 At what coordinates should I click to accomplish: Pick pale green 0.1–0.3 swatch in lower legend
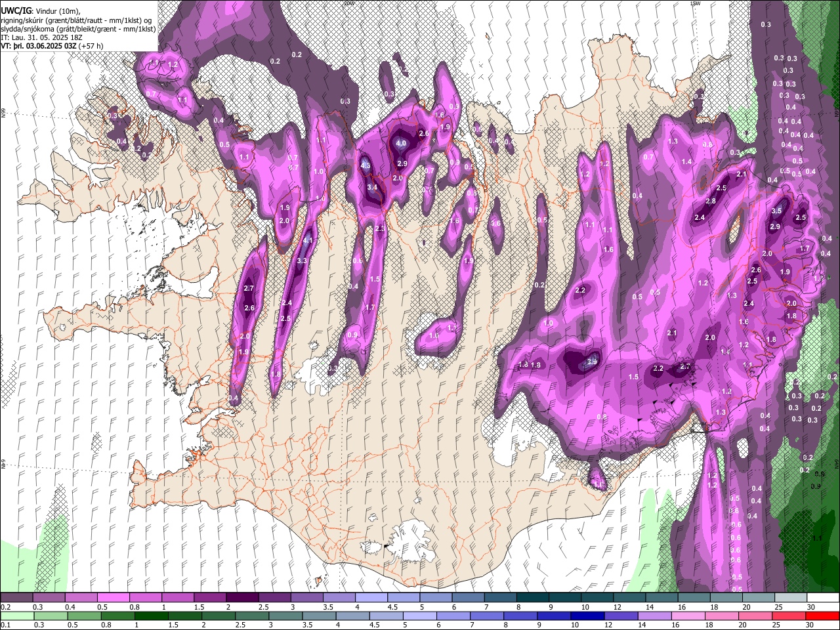(x=16, y=616)
